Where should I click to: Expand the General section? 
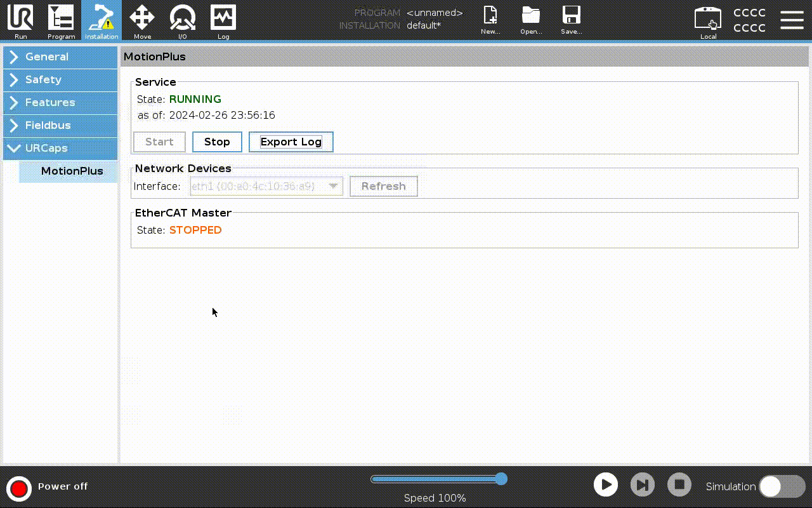click(60, 57)
